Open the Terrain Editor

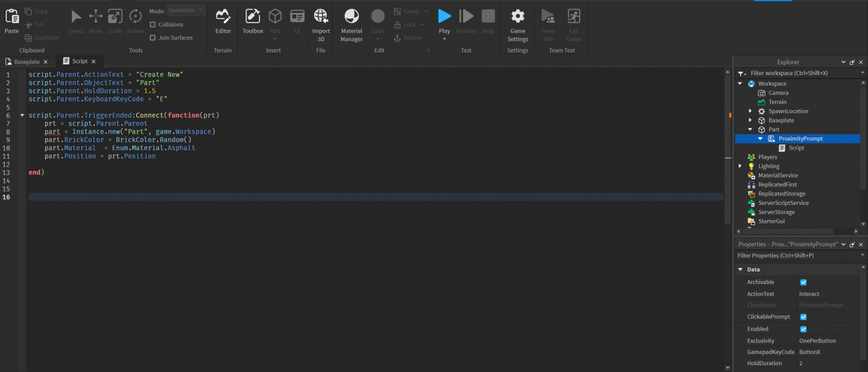[223, 20]
